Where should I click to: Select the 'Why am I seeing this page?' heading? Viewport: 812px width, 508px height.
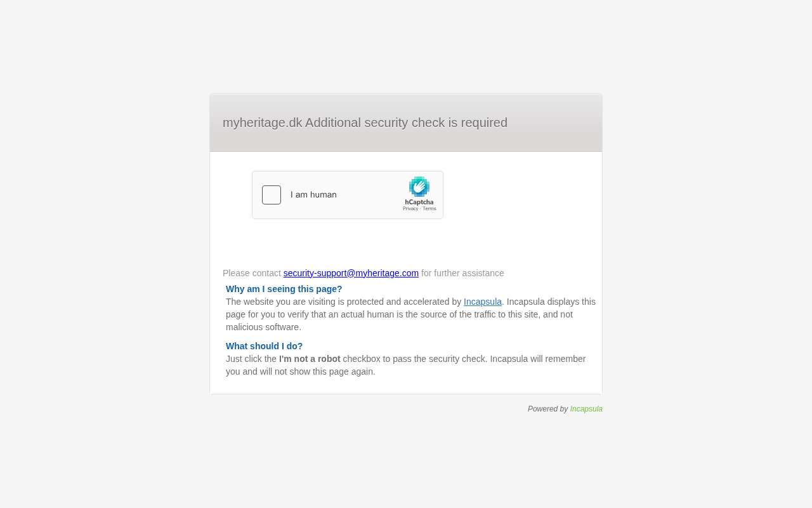click(284, 289)
